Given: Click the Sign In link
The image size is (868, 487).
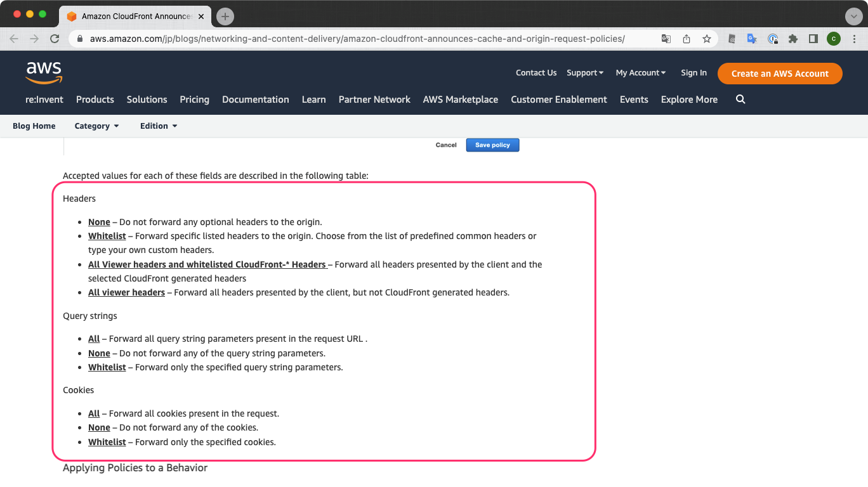Looking at the screenshot, I should click(694, 73).
